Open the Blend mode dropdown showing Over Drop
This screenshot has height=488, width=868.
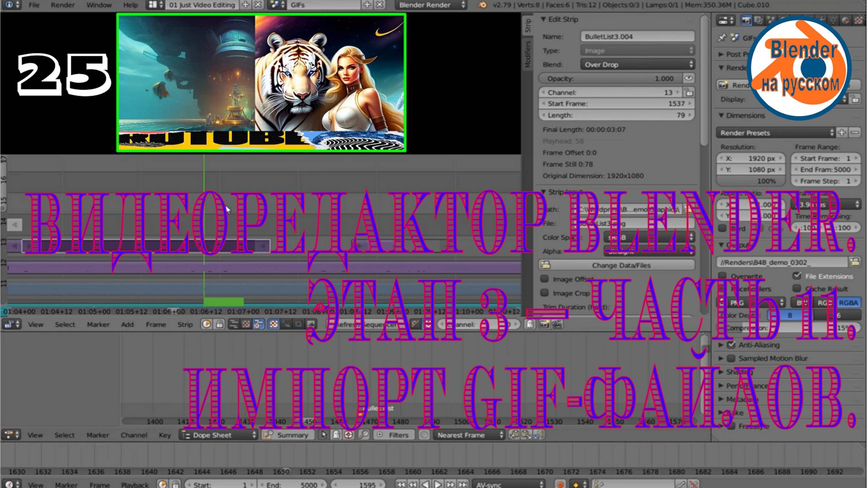click(x=637, y=65)
